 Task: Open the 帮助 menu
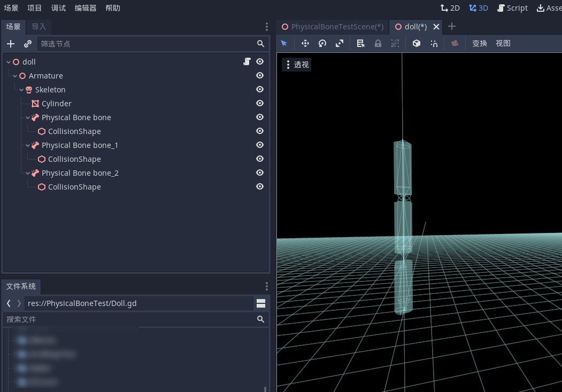[113, 8]
